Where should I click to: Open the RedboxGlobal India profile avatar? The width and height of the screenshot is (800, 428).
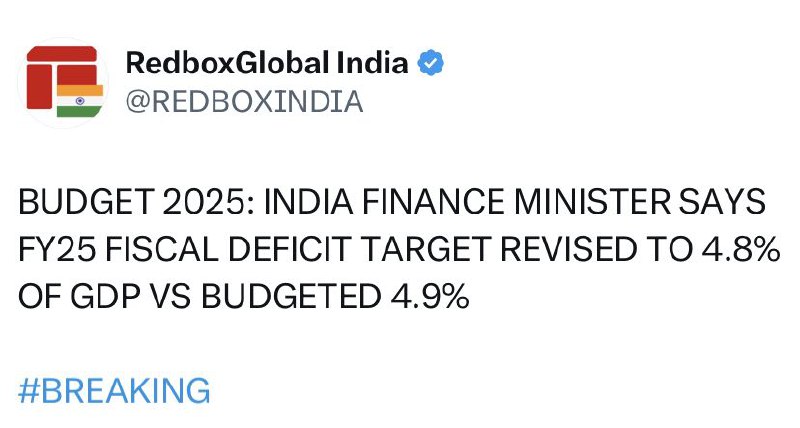[64, 83]
